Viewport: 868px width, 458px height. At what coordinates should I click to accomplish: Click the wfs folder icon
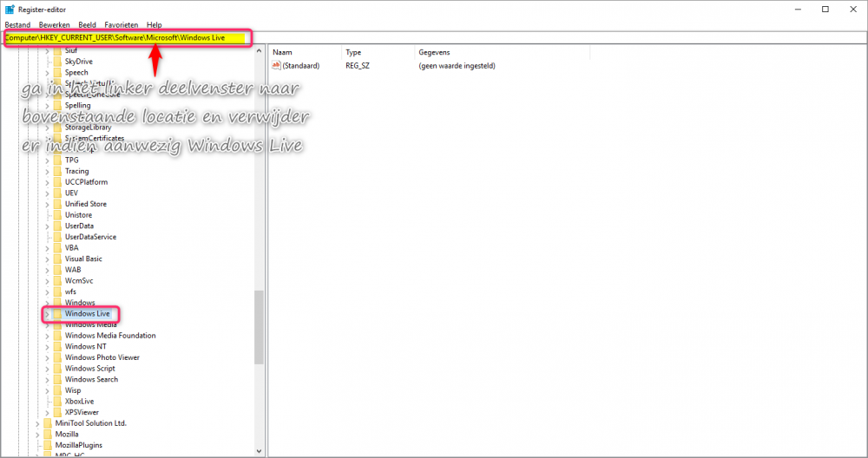click(x=57, y=291)
